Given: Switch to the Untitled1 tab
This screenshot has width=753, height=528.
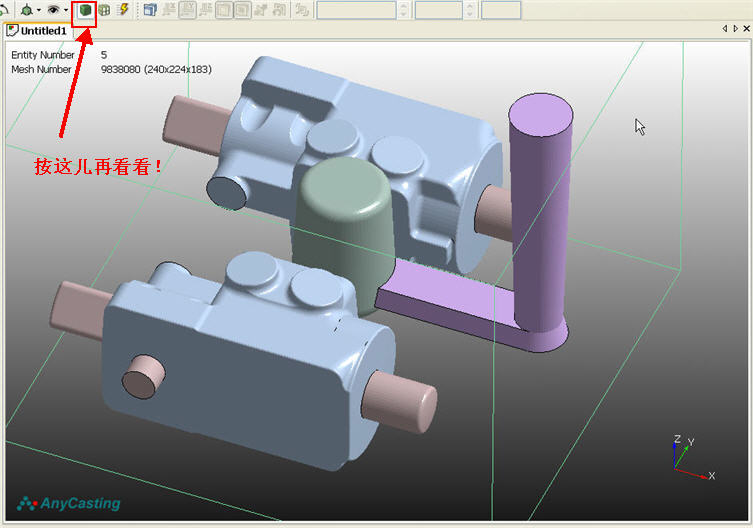Looking at the screenshot, I should coord(37,31).
